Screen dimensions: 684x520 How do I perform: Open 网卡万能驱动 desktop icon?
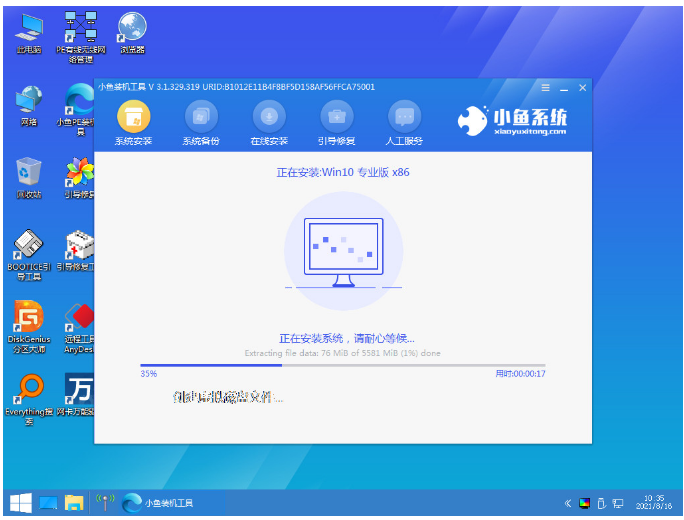76,395
